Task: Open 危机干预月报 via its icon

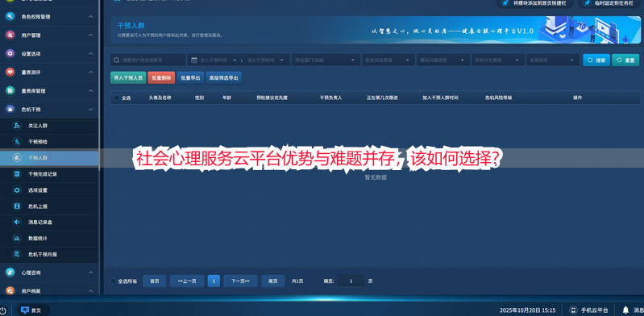Action: [x=17, y=255]
